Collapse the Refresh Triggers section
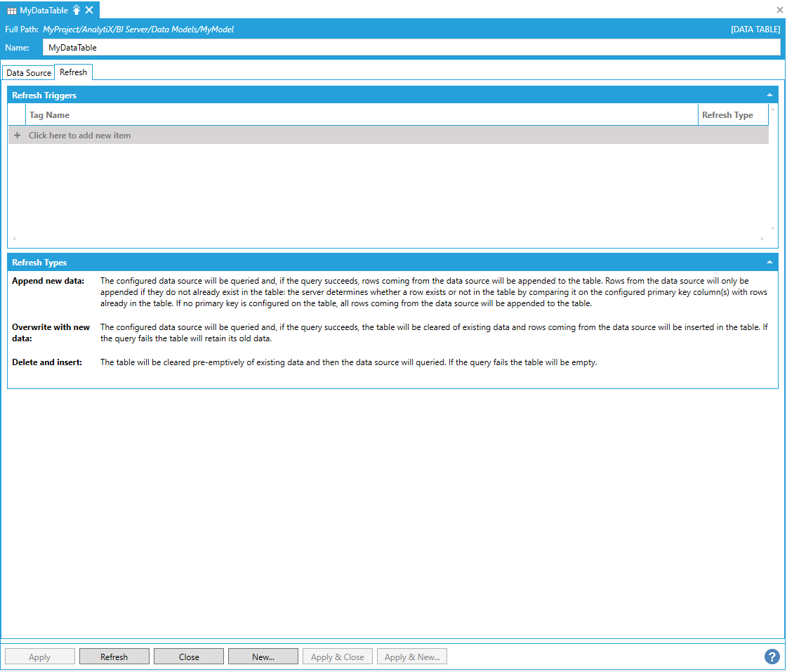787x672 pixels. tap(769, 95)
